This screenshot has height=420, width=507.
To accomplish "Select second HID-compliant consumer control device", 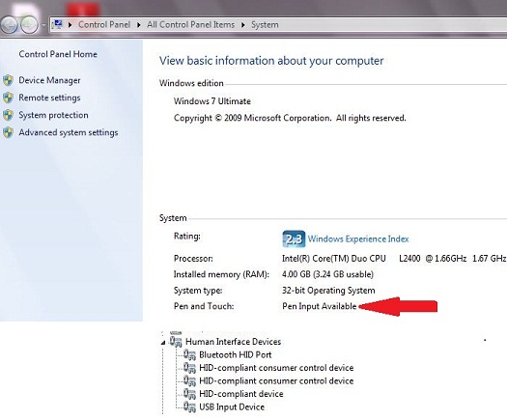I will click(276, 380).
